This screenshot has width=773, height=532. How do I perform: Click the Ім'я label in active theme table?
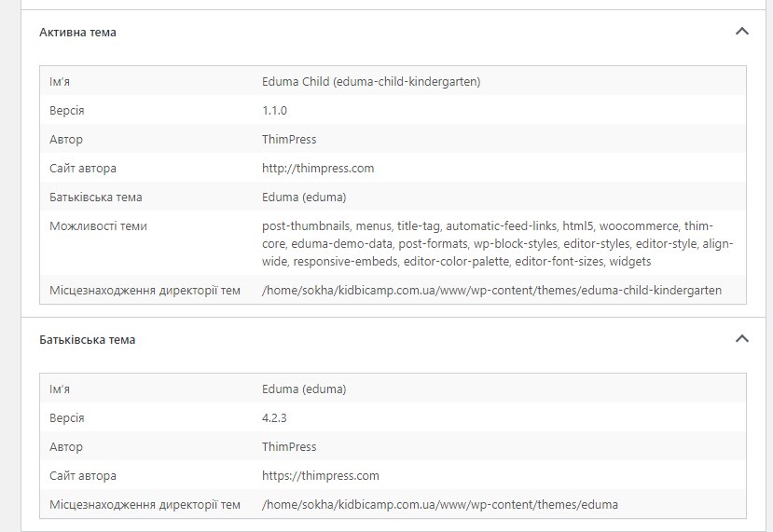60,81
